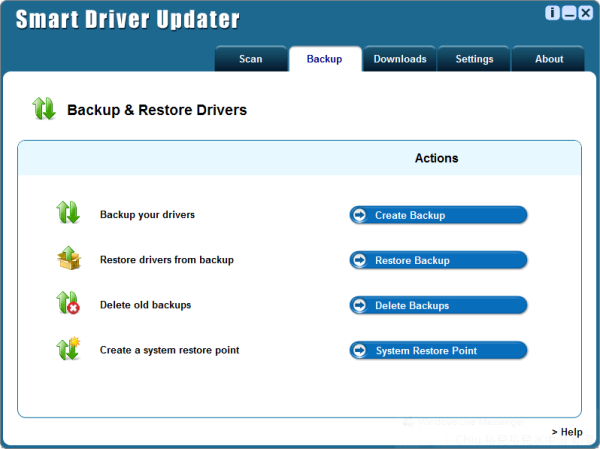Click the 'Backup & Restore Drivers' heading
Screen dimensions: 600x449
point(157,110)
